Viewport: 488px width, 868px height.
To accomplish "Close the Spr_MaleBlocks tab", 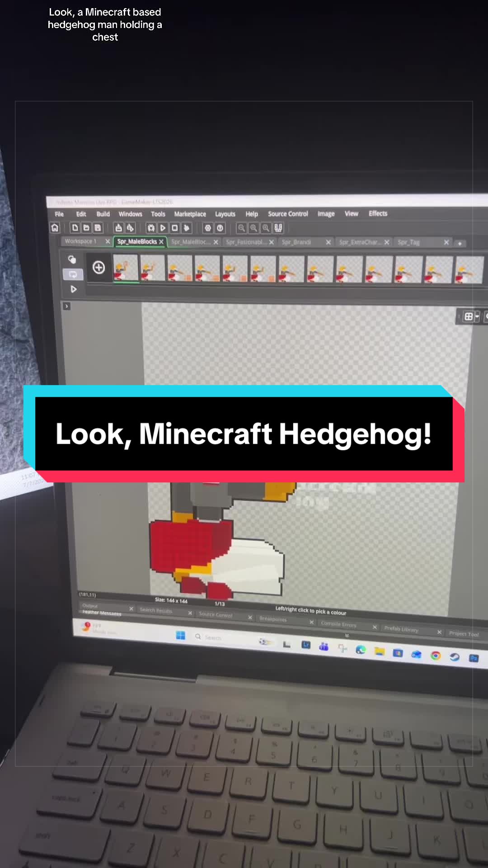I will click(x=161, y=242).
